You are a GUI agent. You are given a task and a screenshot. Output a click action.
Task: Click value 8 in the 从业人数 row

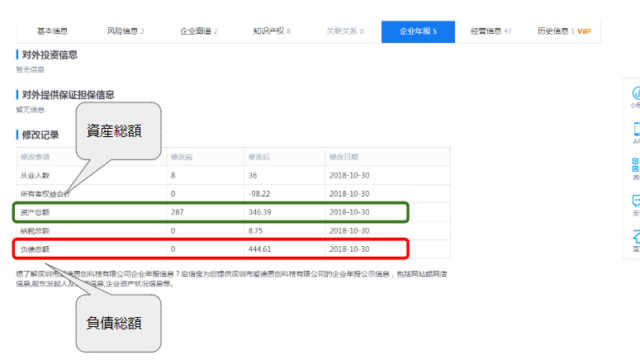(173, 176)
